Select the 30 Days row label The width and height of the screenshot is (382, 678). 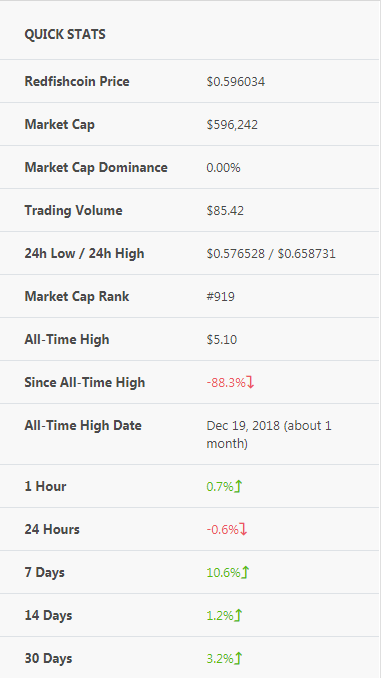click(48, 659)
